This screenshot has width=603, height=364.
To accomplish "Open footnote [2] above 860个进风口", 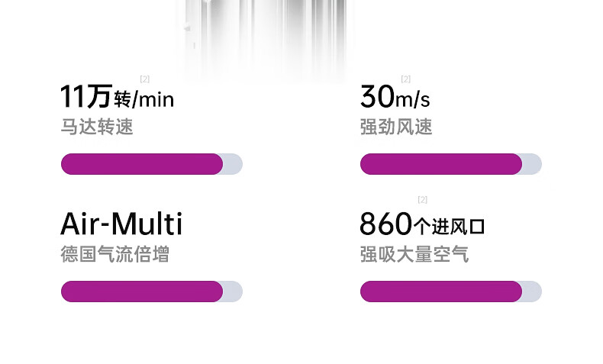I will [x=422, y=200].
